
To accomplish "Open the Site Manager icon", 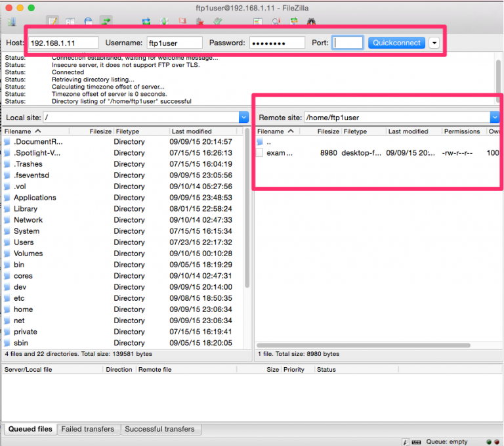I will point(12,21).
